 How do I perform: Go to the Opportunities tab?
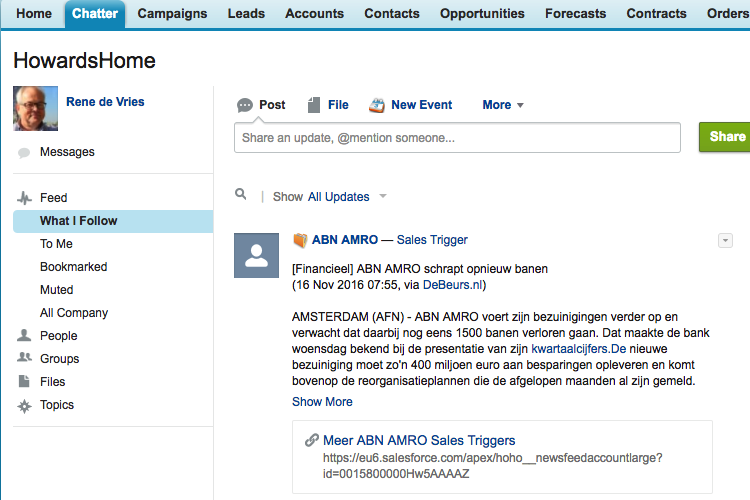[482, 13]
